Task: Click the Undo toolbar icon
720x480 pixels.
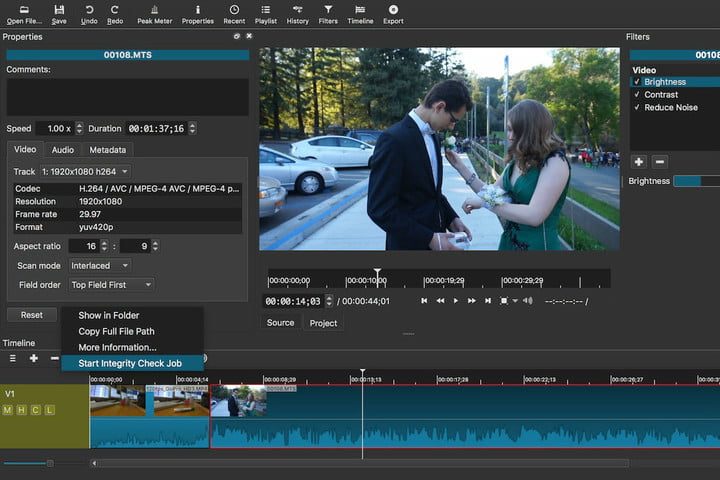Action: pos(88,13)
